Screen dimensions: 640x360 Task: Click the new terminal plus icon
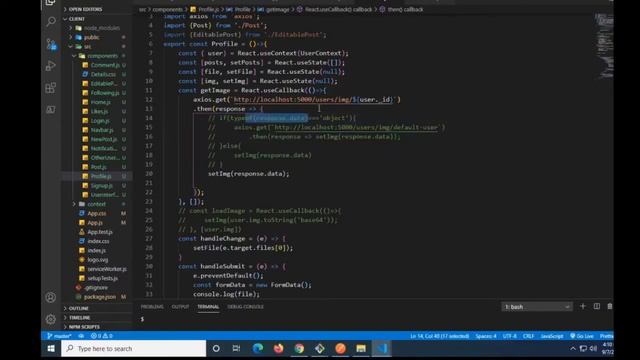(582, 306)
